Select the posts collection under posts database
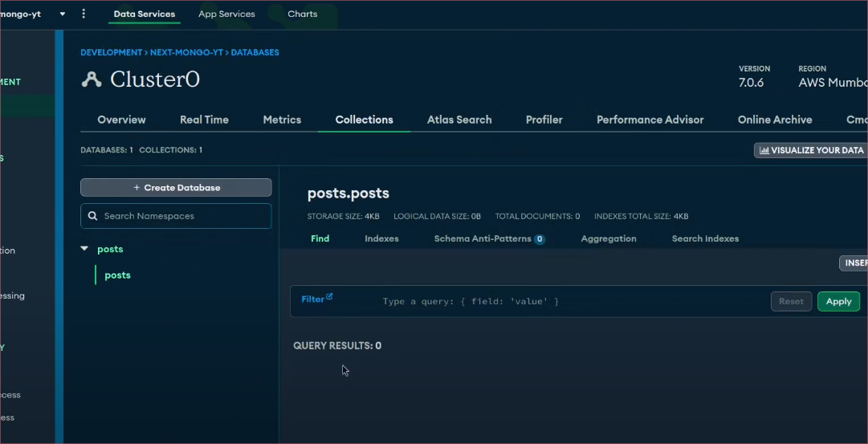 (118, 275)
